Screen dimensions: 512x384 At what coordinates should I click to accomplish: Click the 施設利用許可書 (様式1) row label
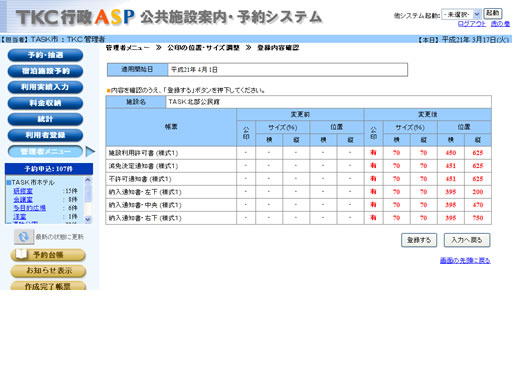click(x=143, y=153)
